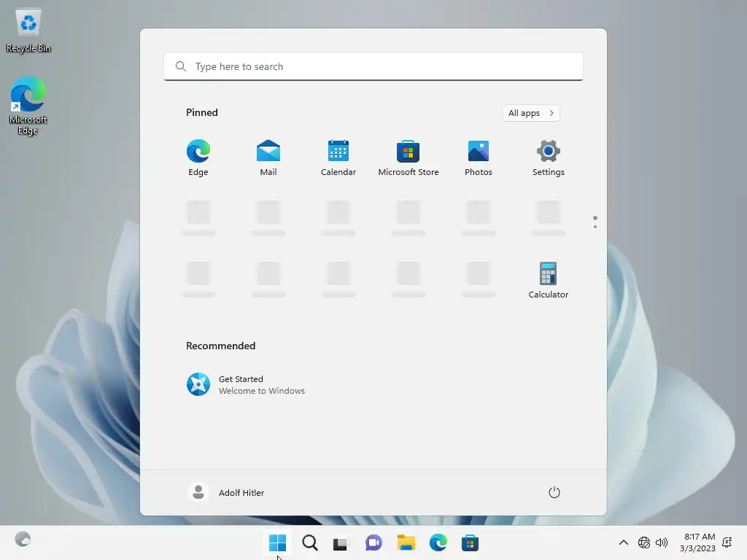747x560 pixels.
Task: Launch the pinned Mail app
Action: pos(268,158)
